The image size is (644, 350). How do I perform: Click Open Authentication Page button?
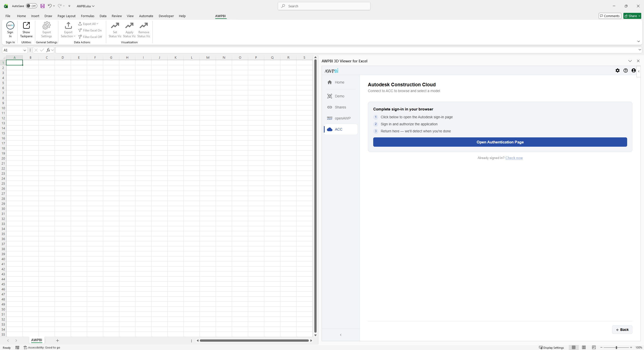click(x=500, y=142)
